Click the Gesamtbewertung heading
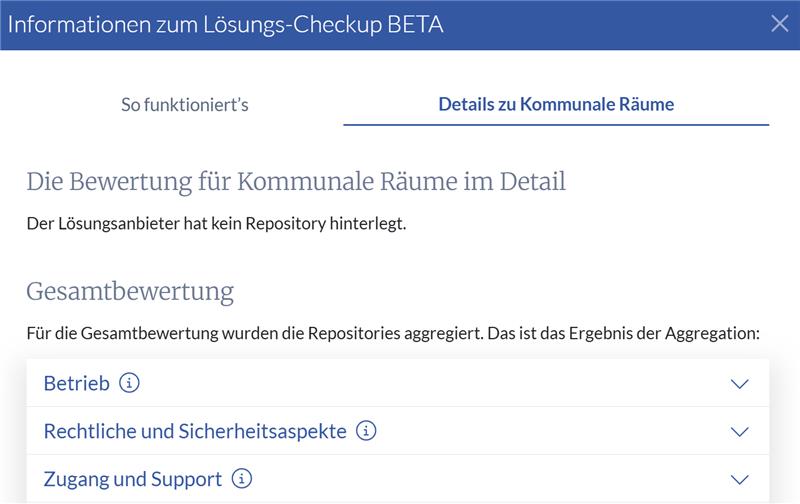This screenshot has width=800, height=504. tap(130, 292)
